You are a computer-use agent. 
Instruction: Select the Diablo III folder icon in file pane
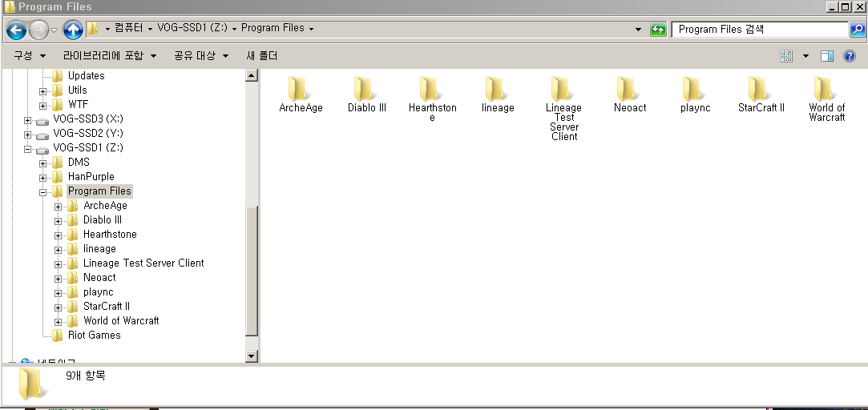point(366,89)
